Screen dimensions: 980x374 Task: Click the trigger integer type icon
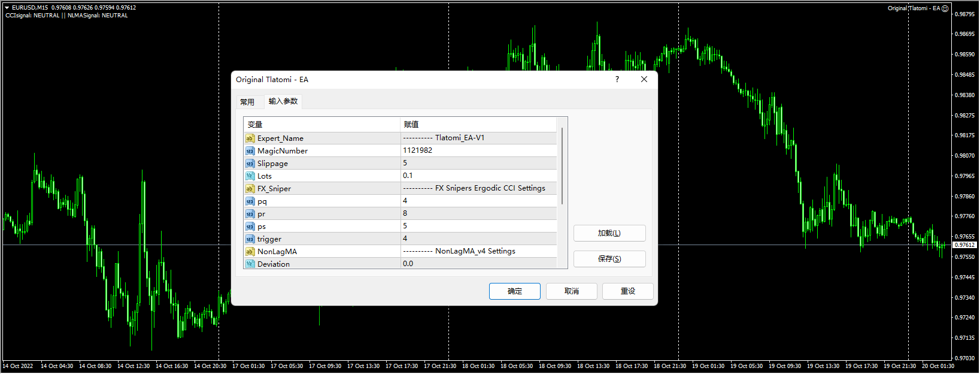click(250, 239)
